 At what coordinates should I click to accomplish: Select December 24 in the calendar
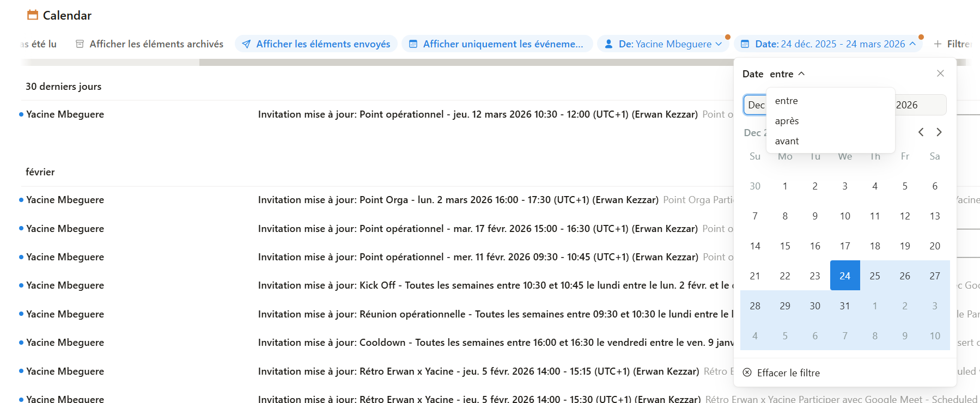[x=845, y=276]
